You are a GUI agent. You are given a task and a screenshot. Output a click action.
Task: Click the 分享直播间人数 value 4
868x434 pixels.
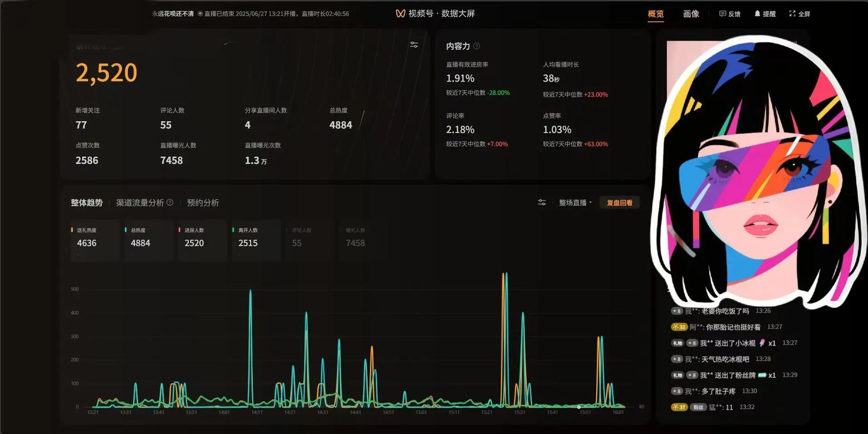pyautogui.click(x=247, y=125)
